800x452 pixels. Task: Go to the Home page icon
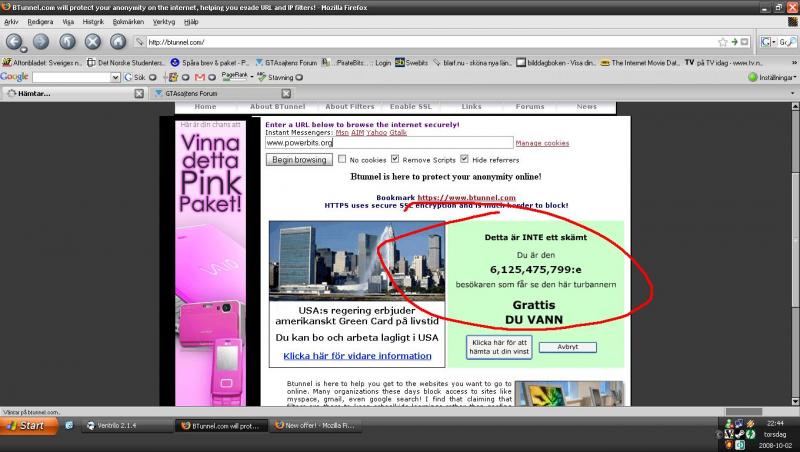118,42
